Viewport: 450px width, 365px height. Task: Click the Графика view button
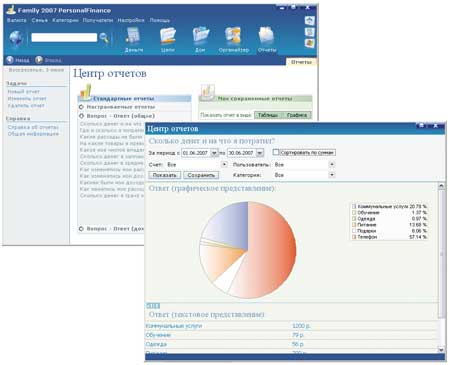point(297,115)
